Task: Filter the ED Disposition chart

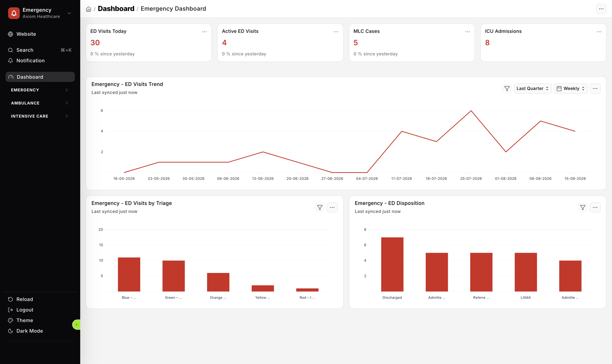Action: [x=582, y=207]
